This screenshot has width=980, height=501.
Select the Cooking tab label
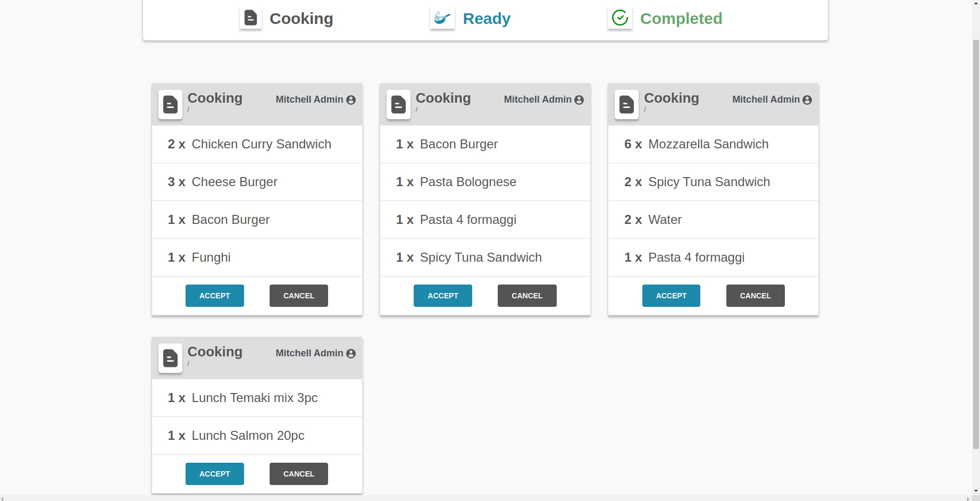coord(301,19)
